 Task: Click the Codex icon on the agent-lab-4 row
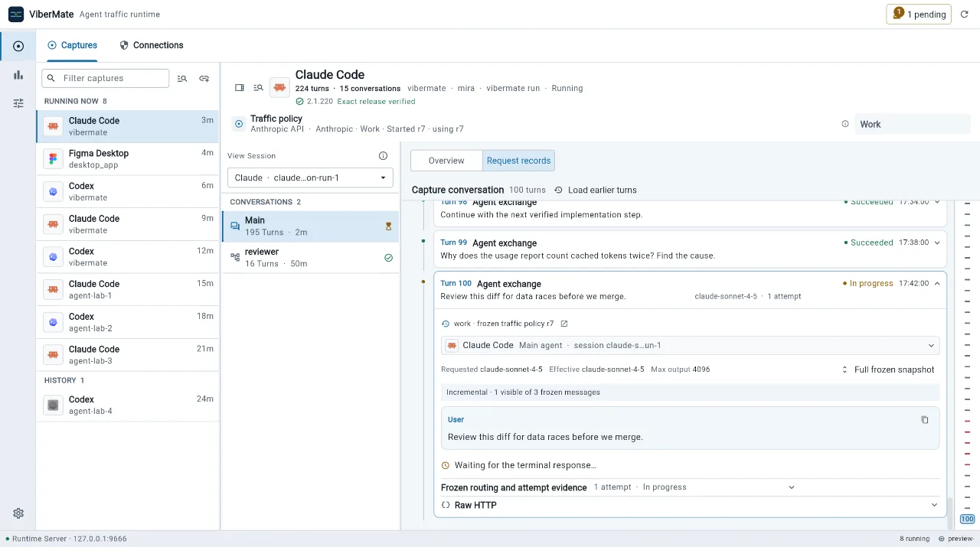point(53,405)
